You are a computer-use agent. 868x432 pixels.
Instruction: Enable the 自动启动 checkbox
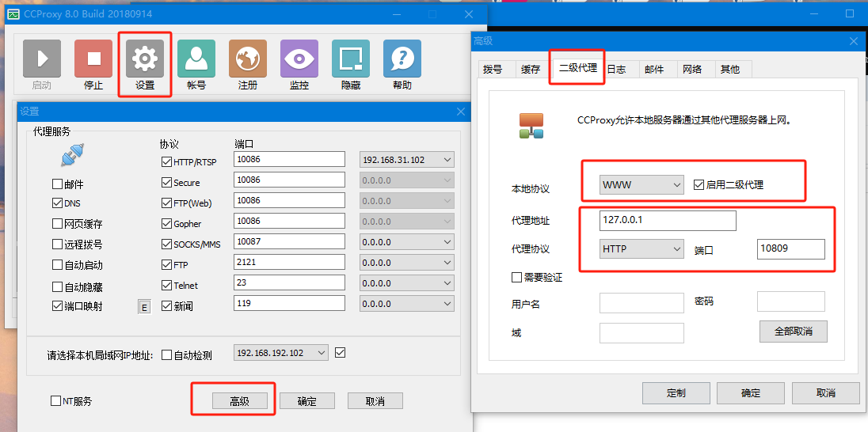57,264
